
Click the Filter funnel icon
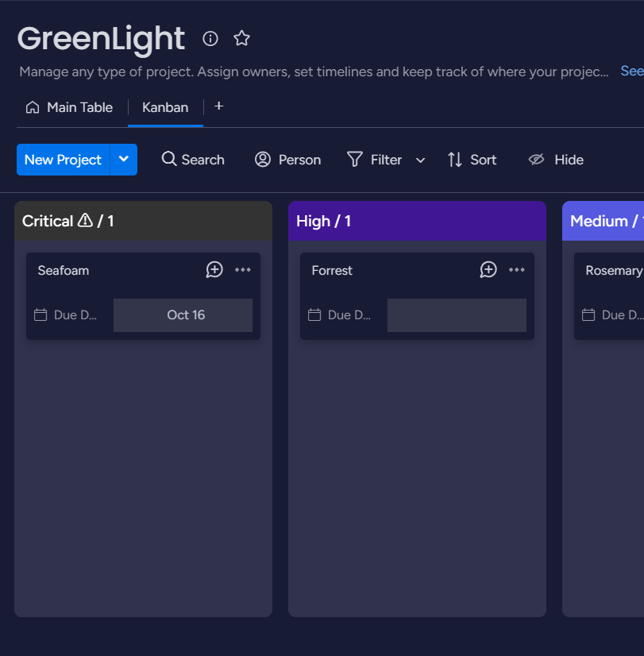tap(354, 160)
